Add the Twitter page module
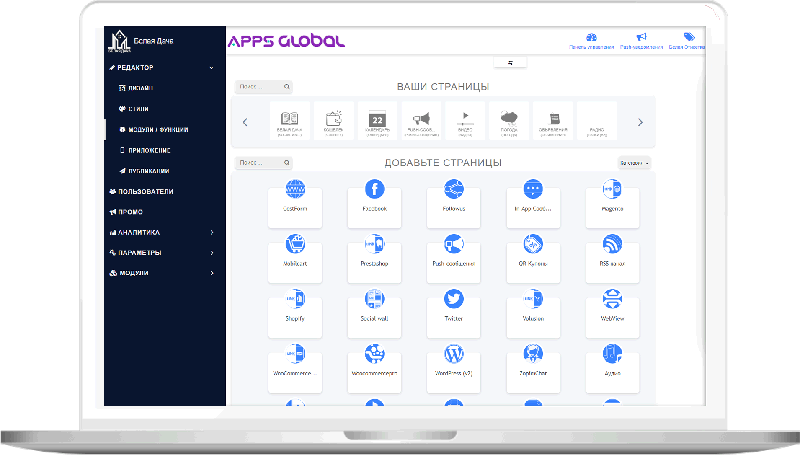This screenshot has width=800, height=455. [454, 312]
